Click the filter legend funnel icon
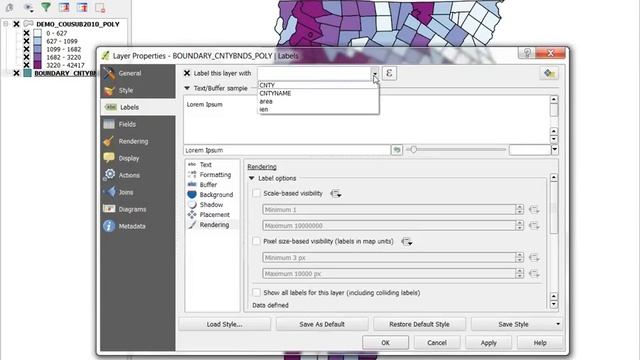 pos(46,7)
